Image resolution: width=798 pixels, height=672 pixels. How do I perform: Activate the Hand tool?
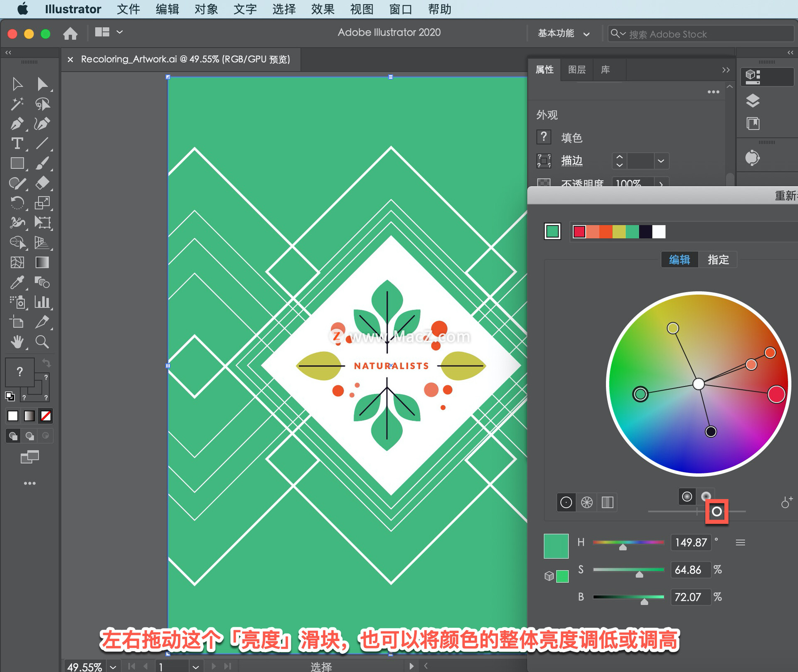point(17,342)
